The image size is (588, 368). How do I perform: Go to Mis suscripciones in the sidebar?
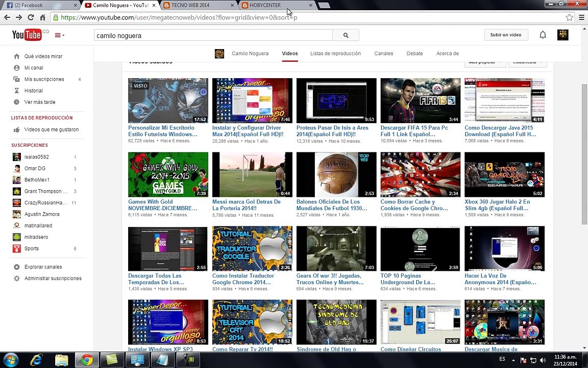44,79
